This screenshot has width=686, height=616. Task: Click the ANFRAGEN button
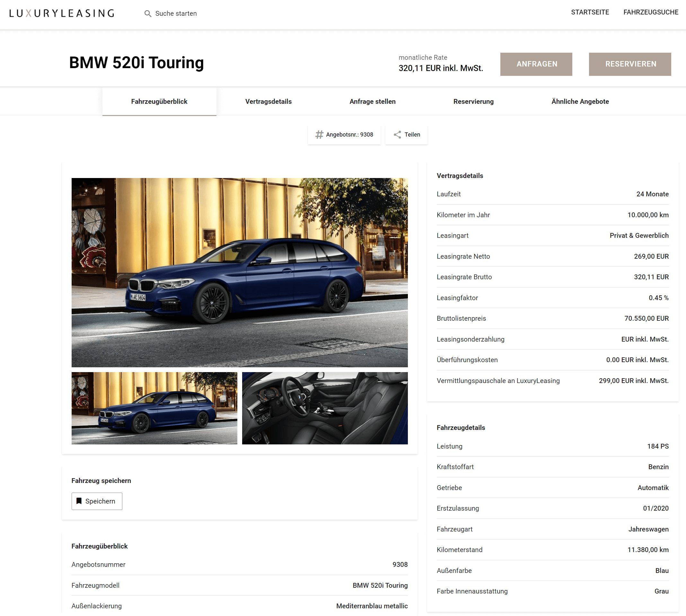pyautogui.click(x=536, y=64)
